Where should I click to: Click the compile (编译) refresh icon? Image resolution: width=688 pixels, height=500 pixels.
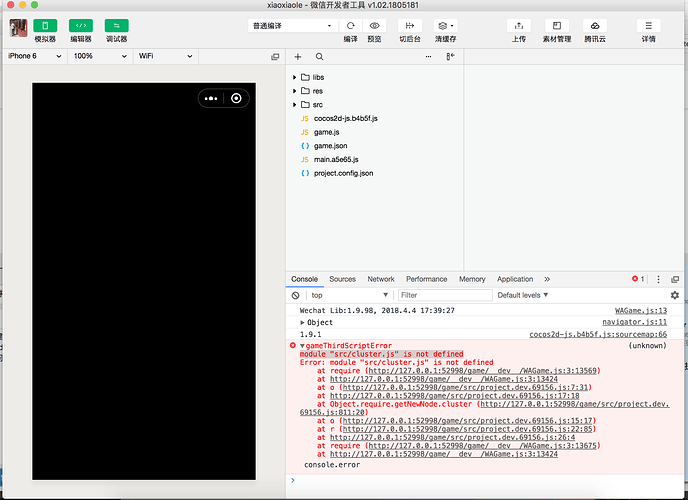[350, 26]
